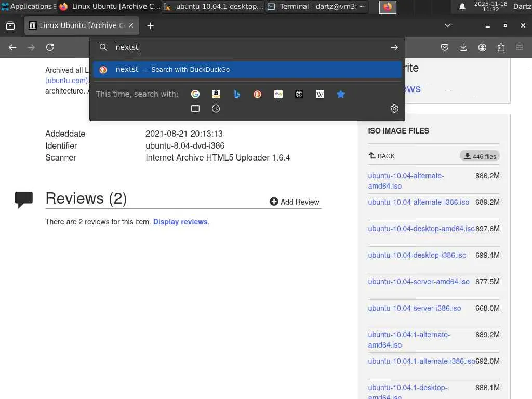Search with Wikipedia engine icon
This screenshot has height=399, width=532.
tap(320, 94)
